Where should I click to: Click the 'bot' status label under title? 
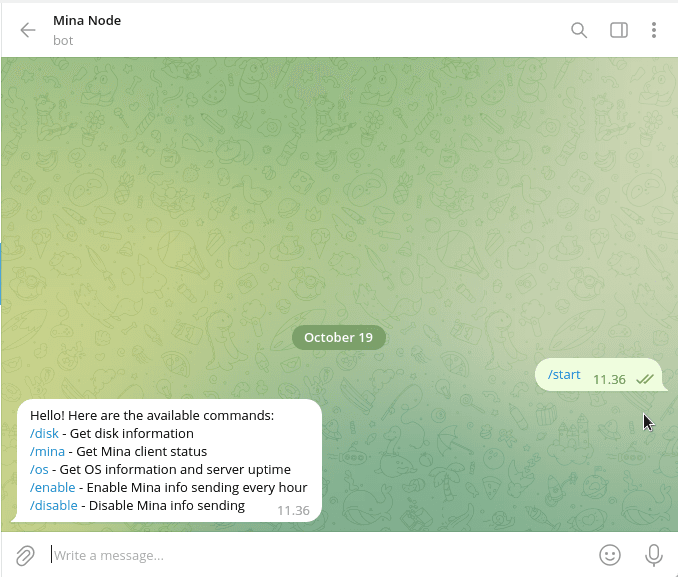(x=63, y=41)
